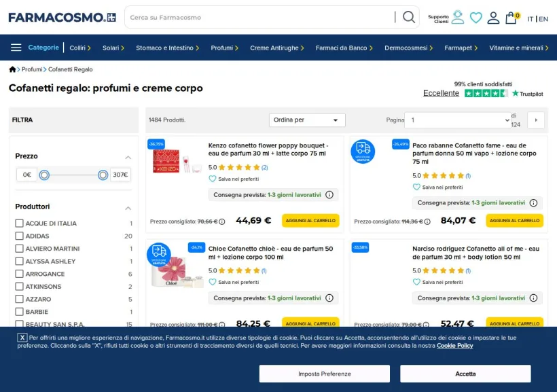Go to home via breadcrumb house icon
Viewport: 557px width, 392px height.
12,69
